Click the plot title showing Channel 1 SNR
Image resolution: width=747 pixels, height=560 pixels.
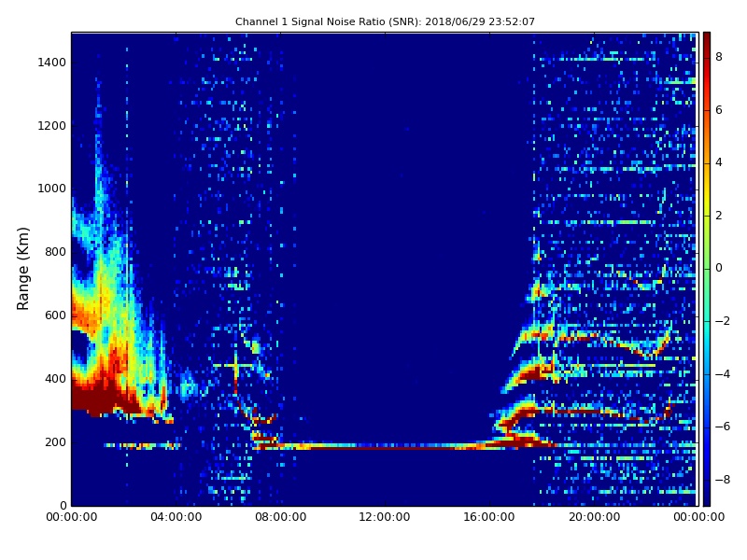[x=385, y=21]
